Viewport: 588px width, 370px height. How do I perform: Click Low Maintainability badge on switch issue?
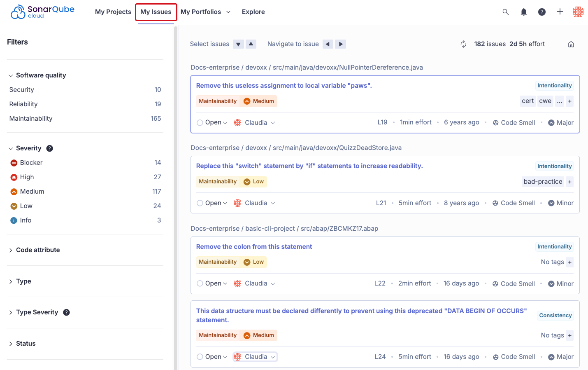point(231,182)
